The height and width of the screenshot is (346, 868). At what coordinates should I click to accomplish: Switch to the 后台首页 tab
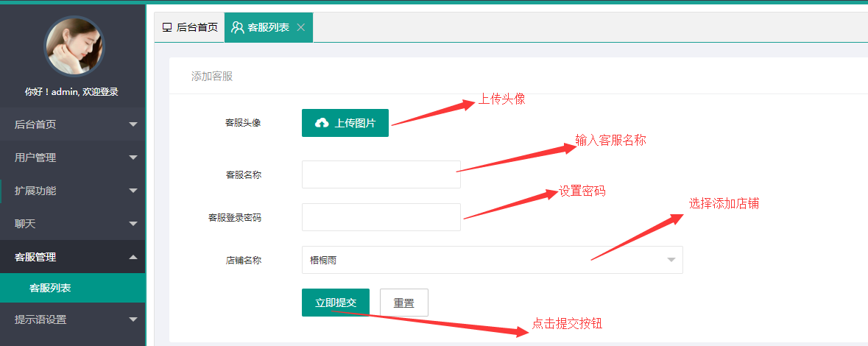(190, 28)
